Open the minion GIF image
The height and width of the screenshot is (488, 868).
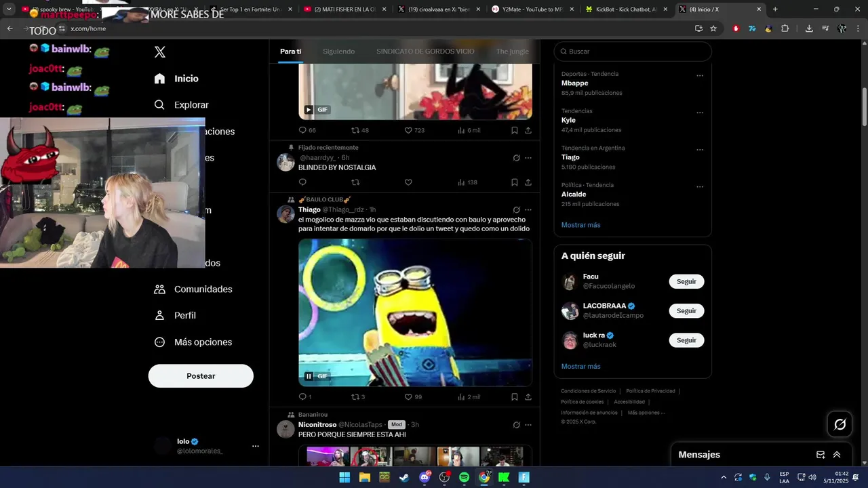[x=415, y=312]
